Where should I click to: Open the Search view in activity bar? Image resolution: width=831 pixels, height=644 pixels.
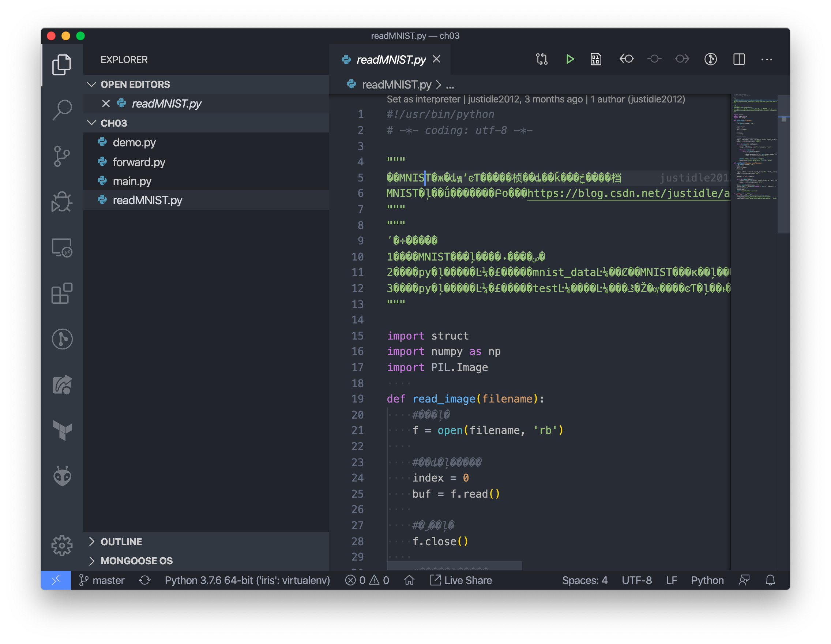click(x=62, y=110)
